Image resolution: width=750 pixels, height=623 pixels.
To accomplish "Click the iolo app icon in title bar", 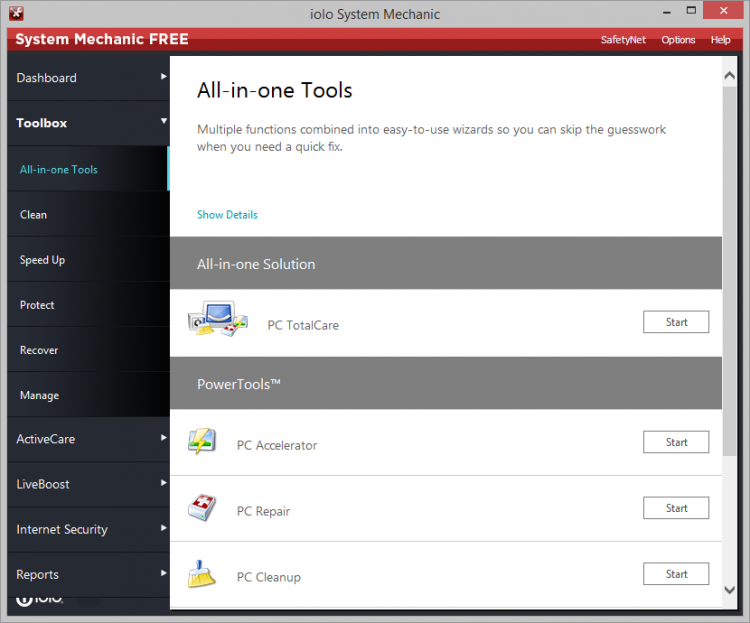I will click(16, 13).
